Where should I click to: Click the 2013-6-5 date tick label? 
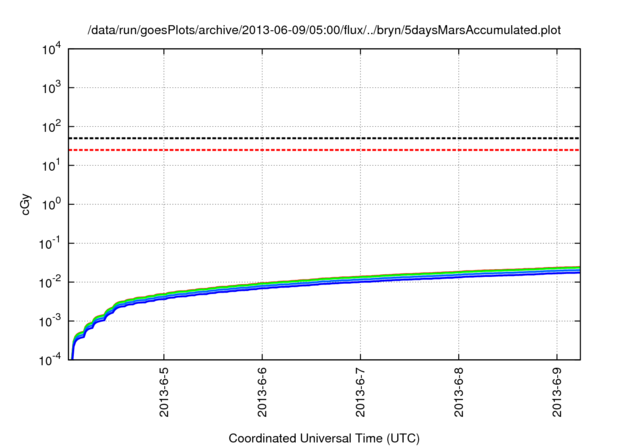(164, 392)
